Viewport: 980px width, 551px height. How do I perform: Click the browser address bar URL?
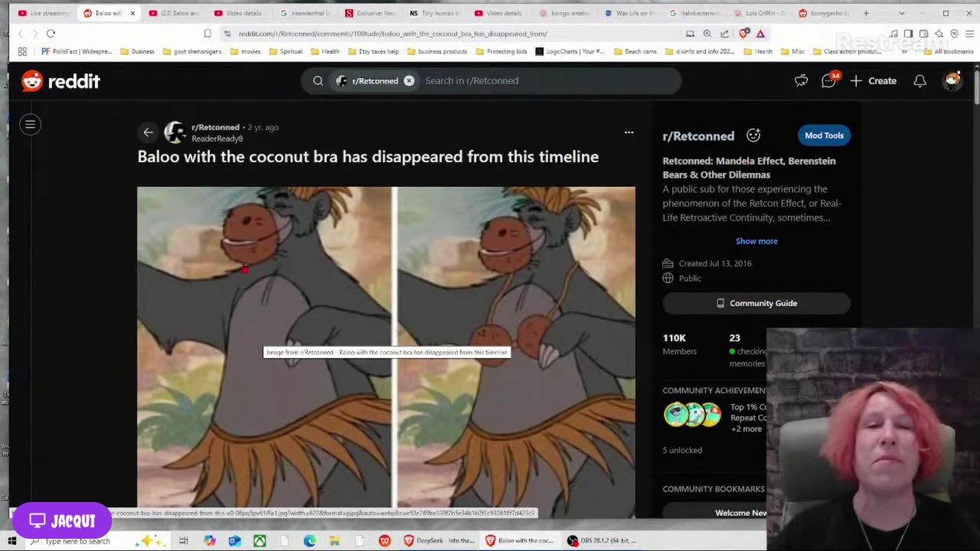pos(393,34)
